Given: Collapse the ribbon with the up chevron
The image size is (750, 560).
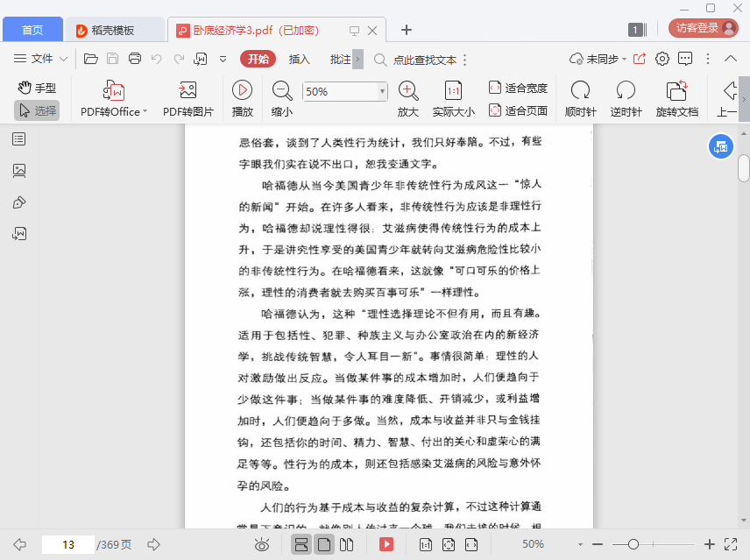Looking at the screenshot, I should [x=731, y=59].
